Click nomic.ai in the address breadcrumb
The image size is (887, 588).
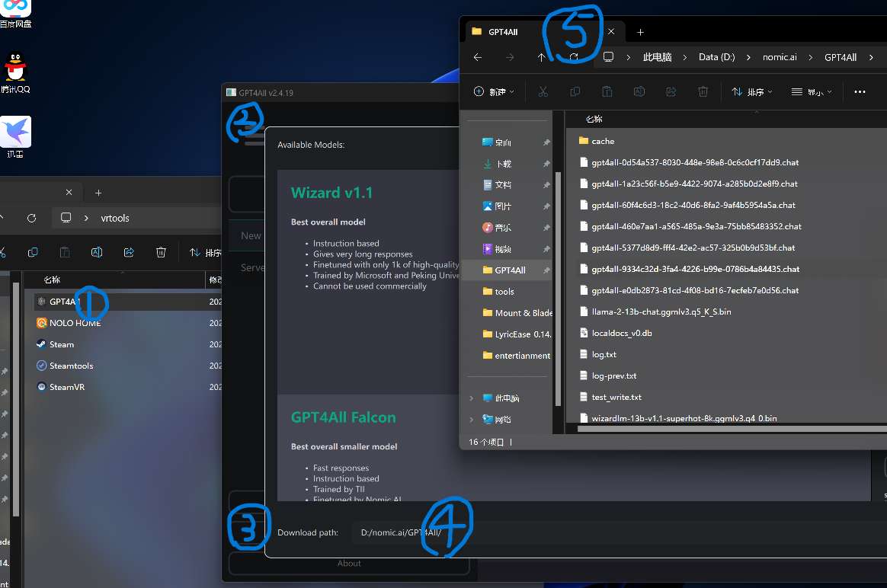(780, 57)
